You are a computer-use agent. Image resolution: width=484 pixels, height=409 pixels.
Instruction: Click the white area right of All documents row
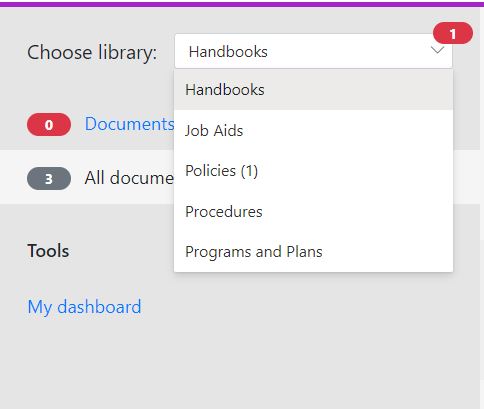click(467, 177)
